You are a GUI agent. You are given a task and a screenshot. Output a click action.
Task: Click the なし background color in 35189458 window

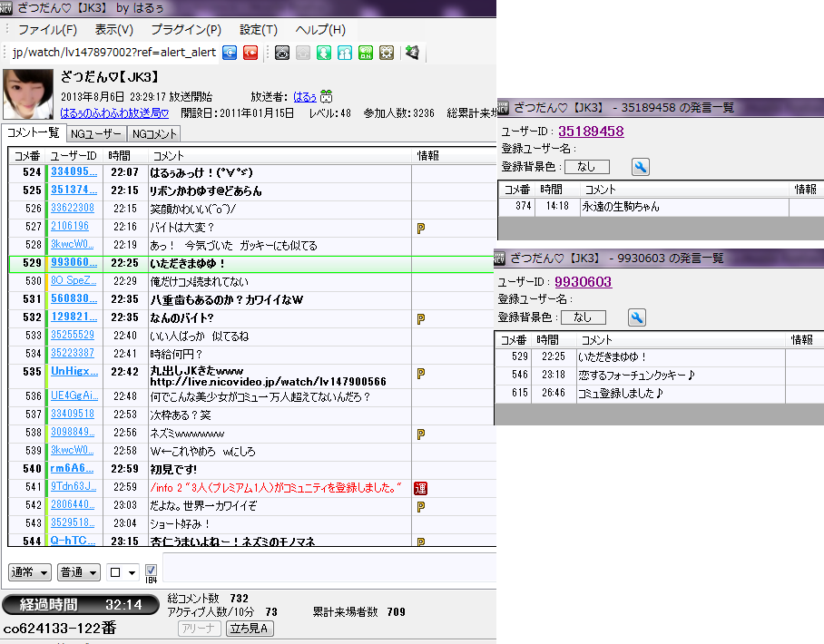pos(587,167)
